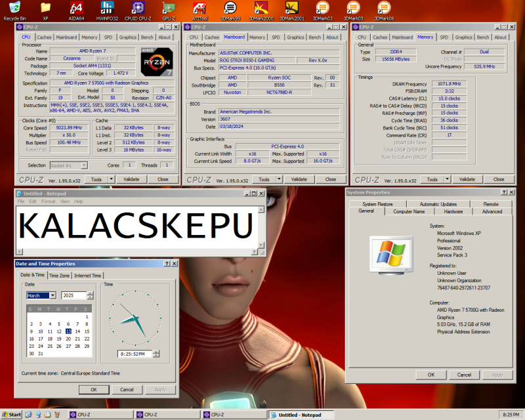Open the Format menu in Notepad
This screenshot has width=525, height=420.
pyautogui.click(x=48, y=201)
